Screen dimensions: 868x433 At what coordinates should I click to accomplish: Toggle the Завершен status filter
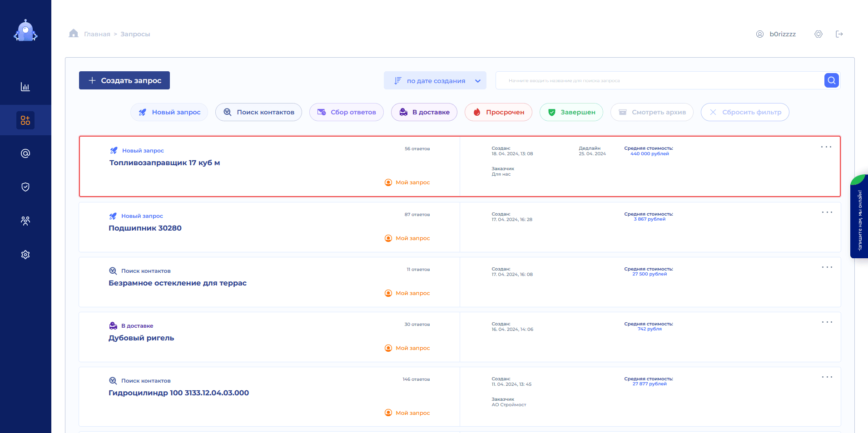coord(571,112)
